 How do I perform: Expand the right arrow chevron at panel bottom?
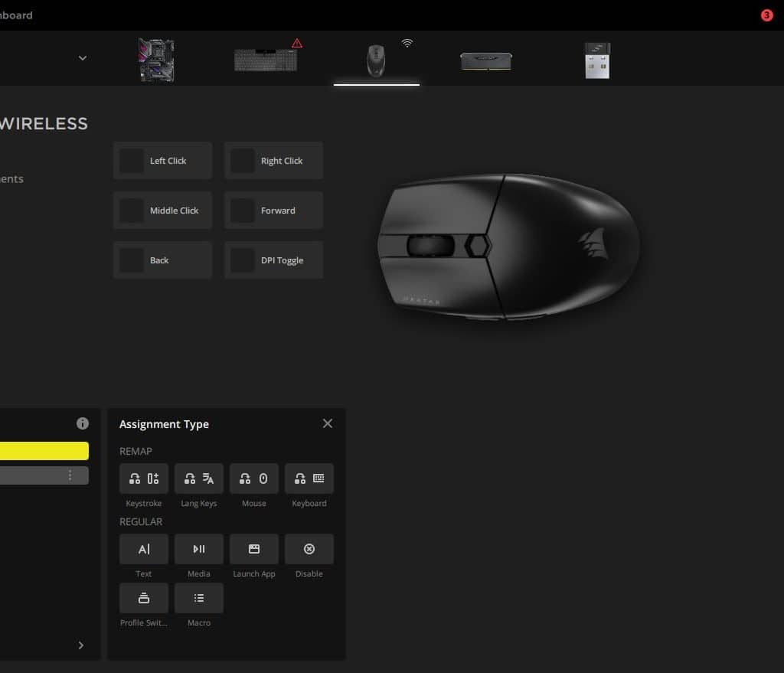[81, 645]
